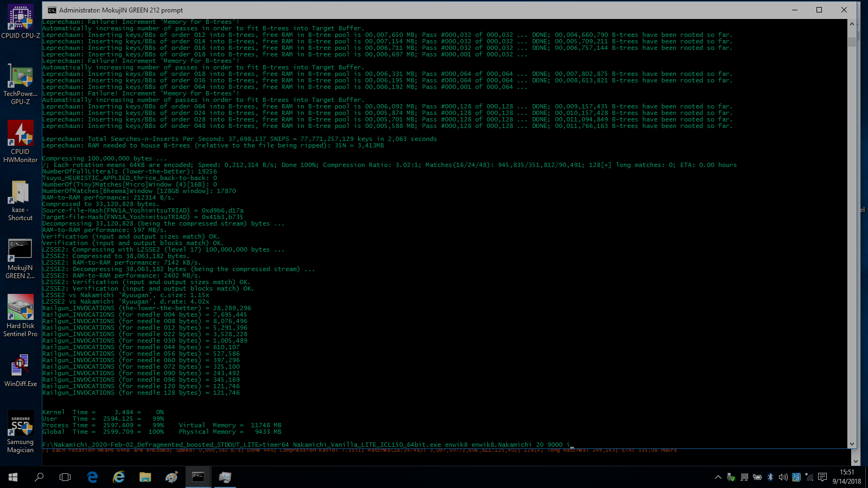The image size is (868, 488).
Task: Show hidden system tray icons
Action: [x=718, y=477]
